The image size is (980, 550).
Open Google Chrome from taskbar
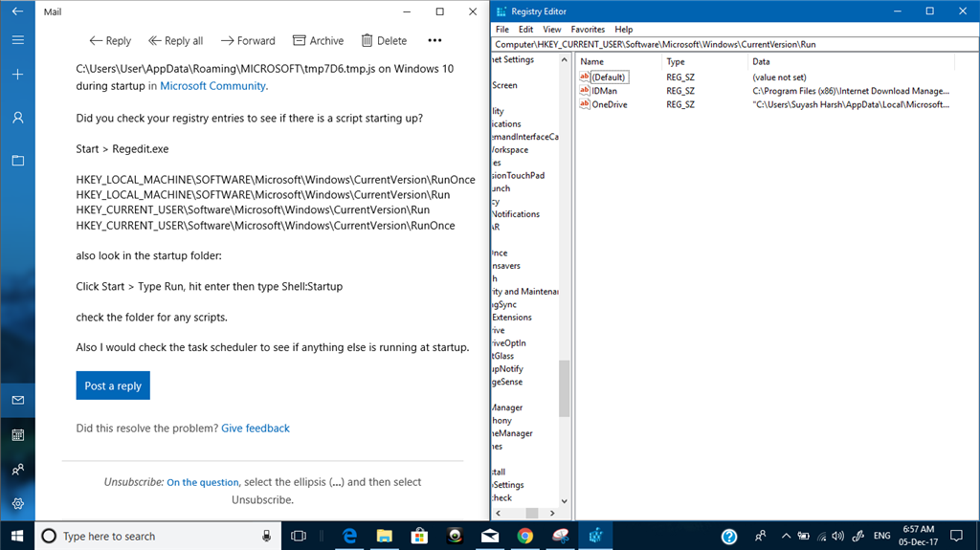[525, 536]
